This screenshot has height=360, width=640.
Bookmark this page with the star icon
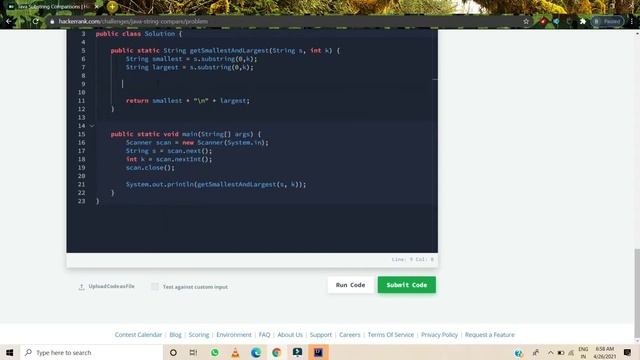(x=526, y=21)
